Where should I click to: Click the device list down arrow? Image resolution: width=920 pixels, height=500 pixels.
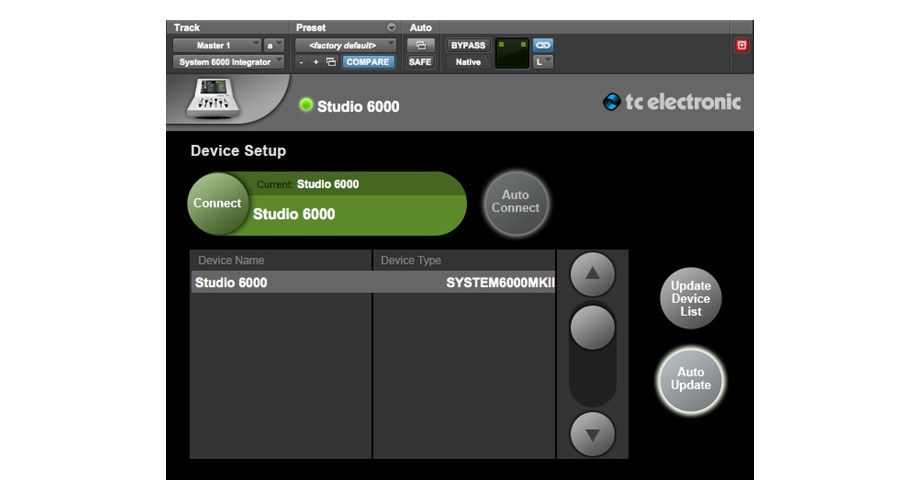tap(593, 435)
